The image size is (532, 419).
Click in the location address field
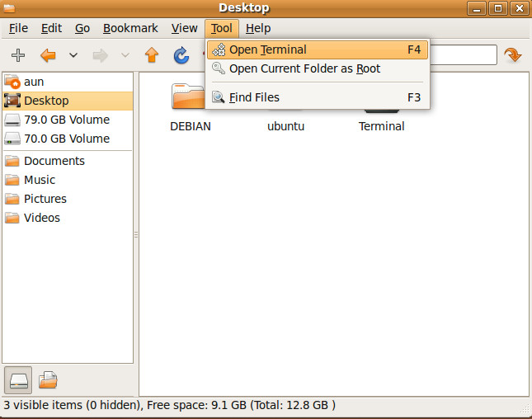(x=464, y=54)
